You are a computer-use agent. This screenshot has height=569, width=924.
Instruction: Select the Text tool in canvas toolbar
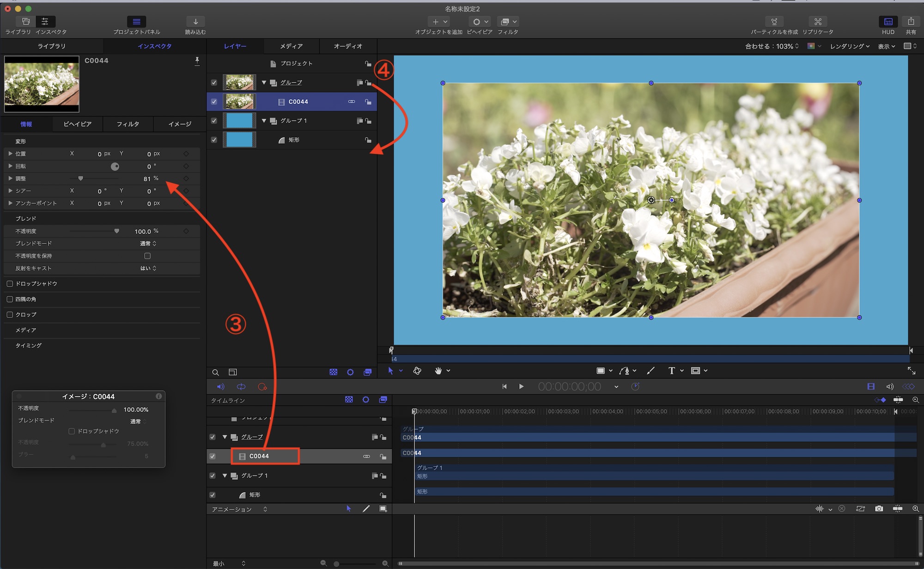click(x=671, y=371)
